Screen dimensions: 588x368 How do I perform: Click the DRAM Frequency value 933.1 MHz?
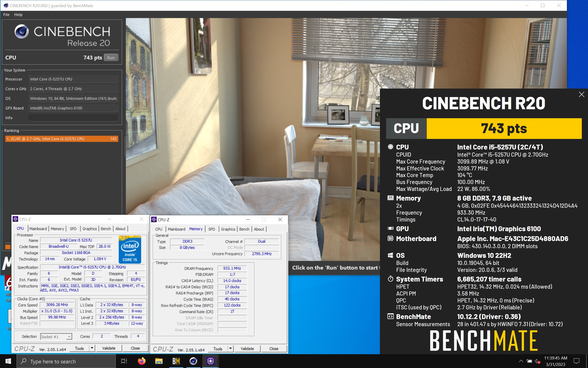pos(232,268)
